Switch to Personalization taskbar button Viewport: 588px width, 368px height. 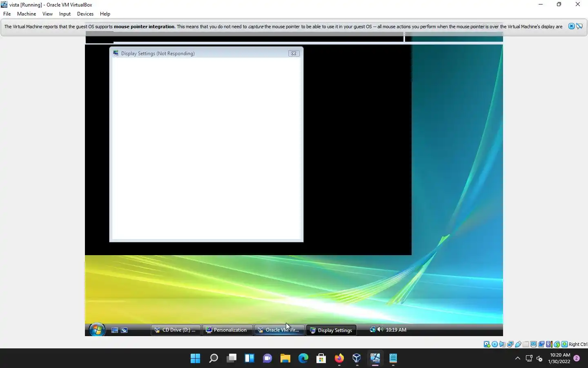point(227,330)
